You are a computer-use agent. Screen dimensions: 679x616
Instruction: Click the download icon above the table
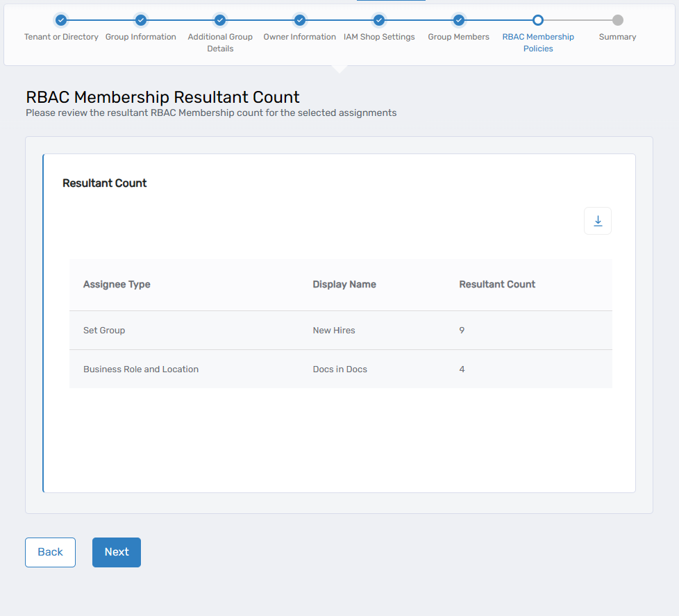[598, 220]
